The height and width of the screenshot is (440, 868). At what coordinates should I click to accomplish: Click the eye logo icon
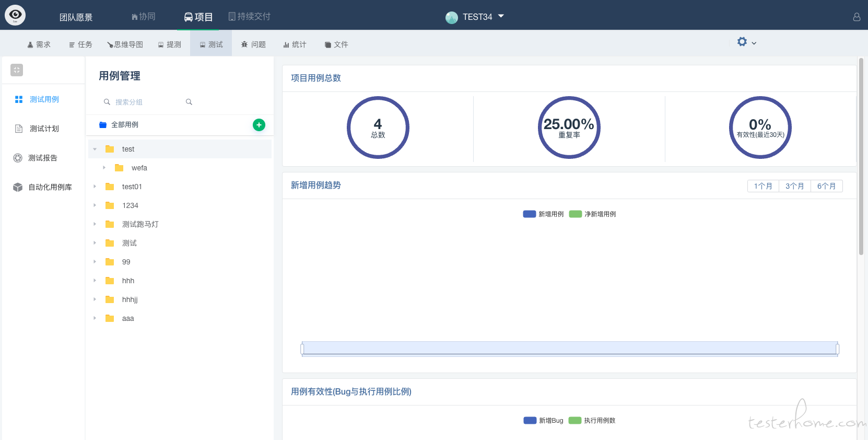[15, 15]
